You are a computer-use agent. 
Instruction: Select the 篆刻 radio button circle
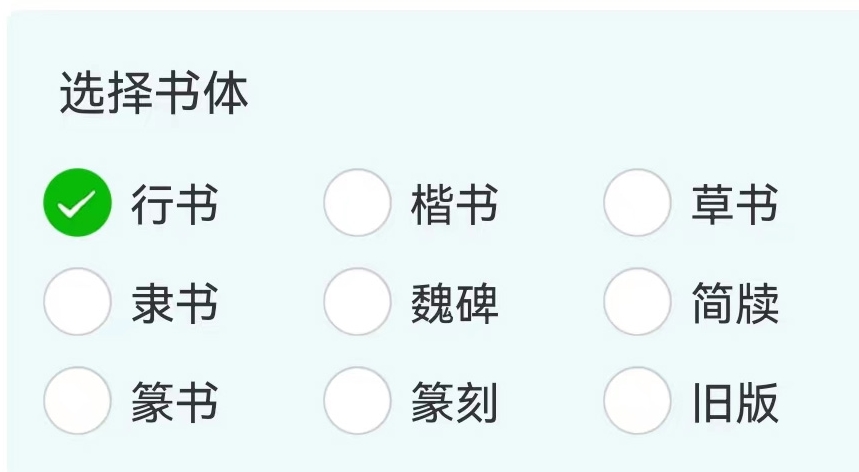(x=357, y=401)
